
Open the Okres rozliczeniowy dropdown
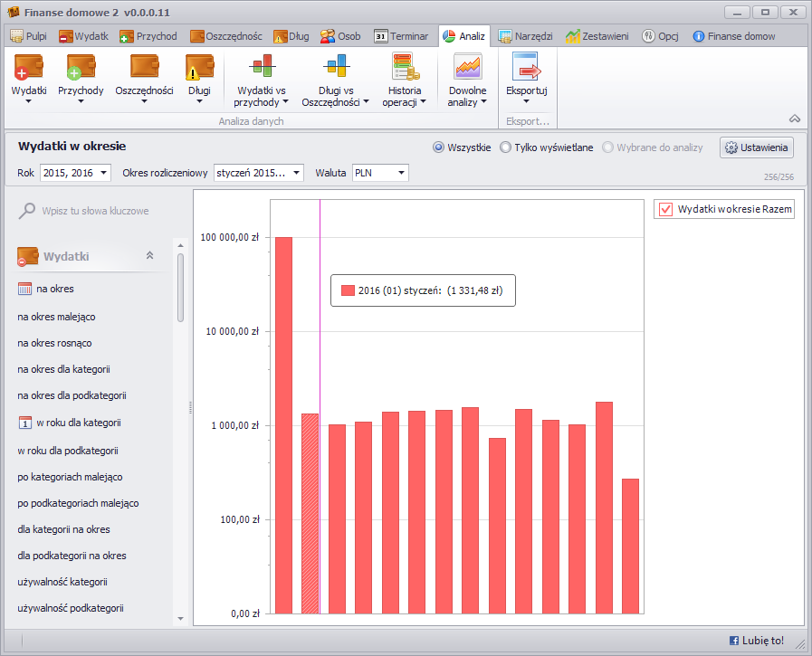296,173
